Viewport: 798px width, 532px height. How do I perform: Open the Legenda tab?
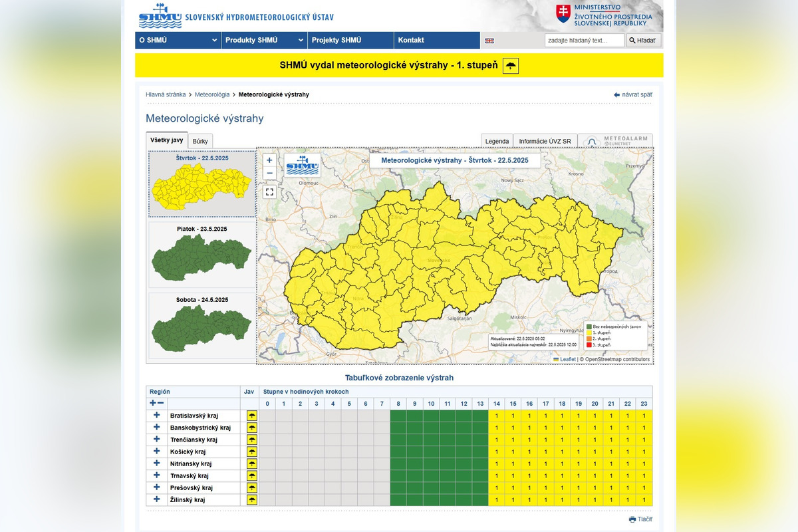click(497, 141)
